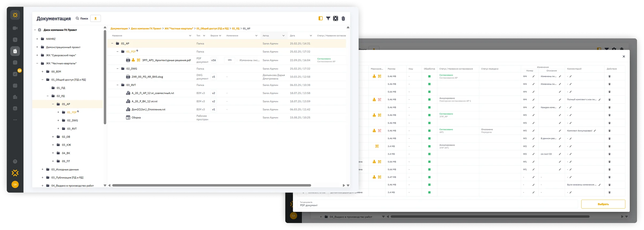Go to Диск компании ГК Проект breadcrumb

click(x=146, y=28)
